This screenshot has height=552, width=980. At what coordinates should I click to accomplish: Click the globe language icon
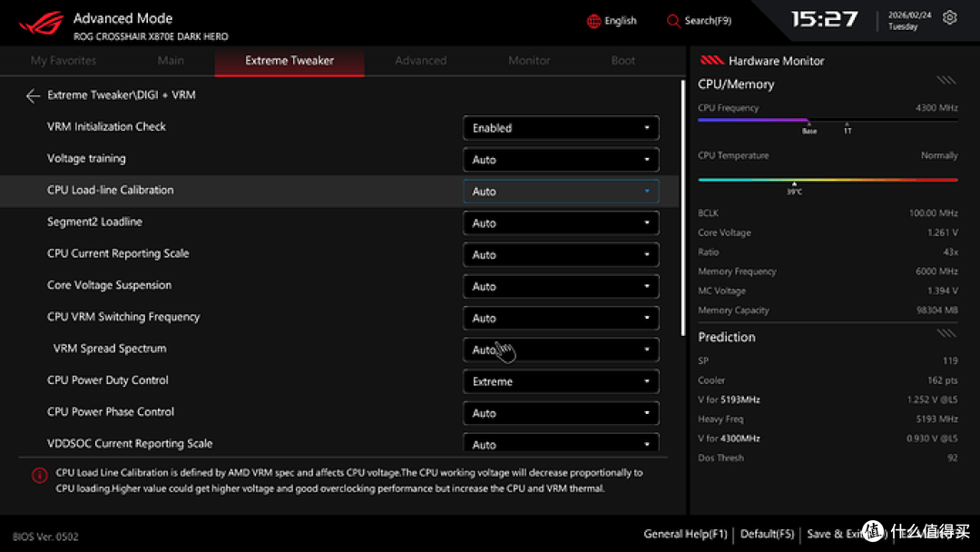coord(593,21)
